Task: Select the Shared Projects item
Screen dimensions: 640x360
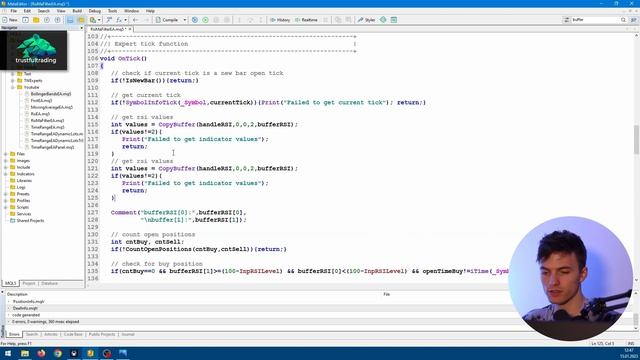Action: [30, 220]
